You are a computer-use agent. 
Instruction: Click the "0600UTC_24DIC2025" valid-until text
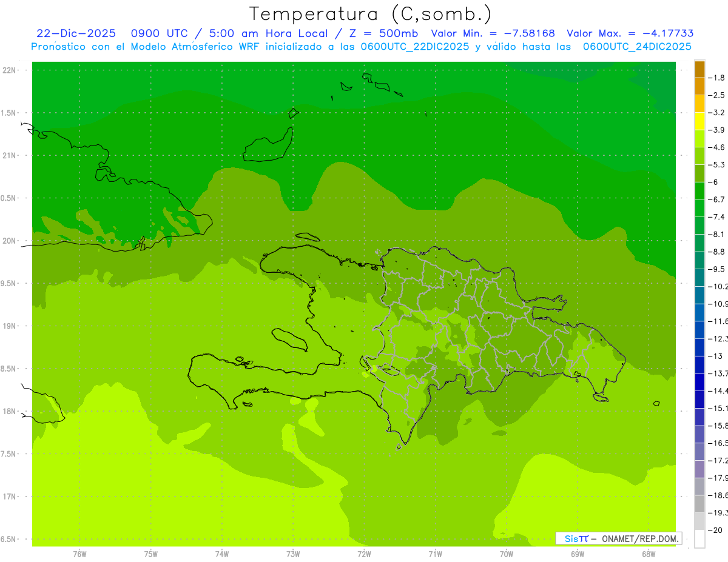click(x=637, y=47)
